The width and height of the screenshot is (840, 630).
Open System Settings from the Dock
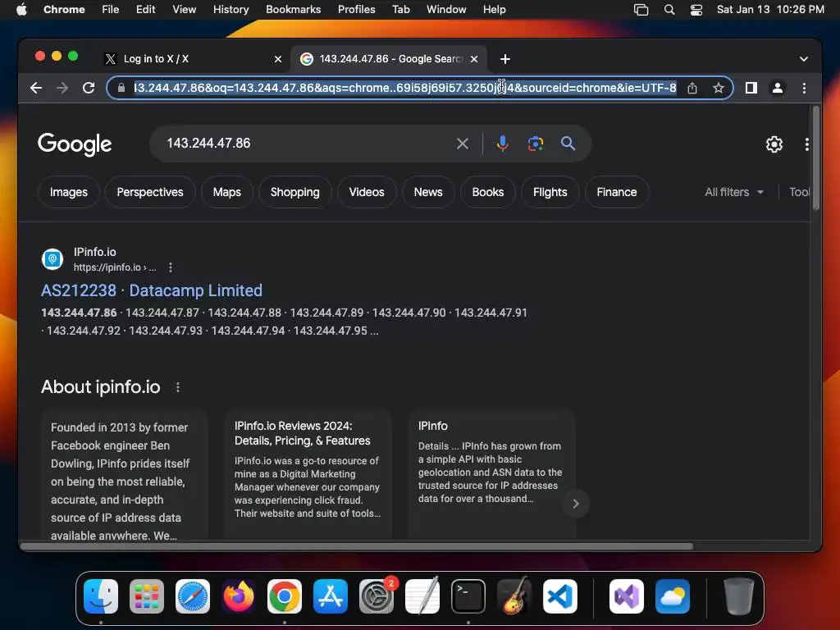[x=376, y=596]
